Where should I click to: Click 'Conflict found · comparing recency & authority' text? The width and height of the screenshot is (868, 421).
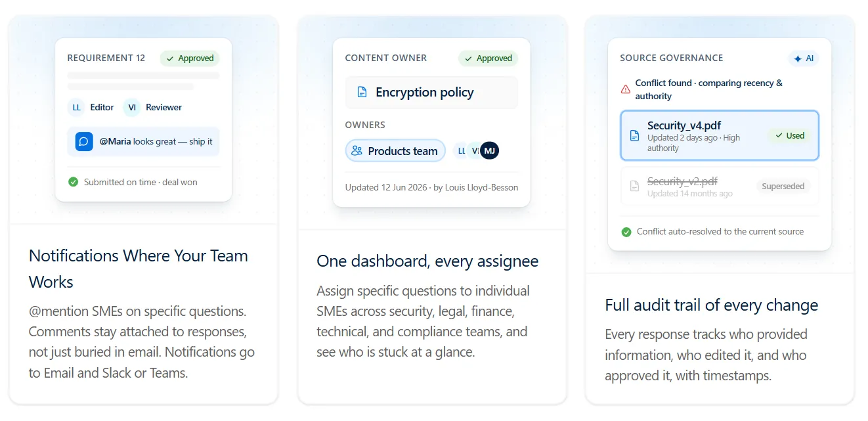709,89
